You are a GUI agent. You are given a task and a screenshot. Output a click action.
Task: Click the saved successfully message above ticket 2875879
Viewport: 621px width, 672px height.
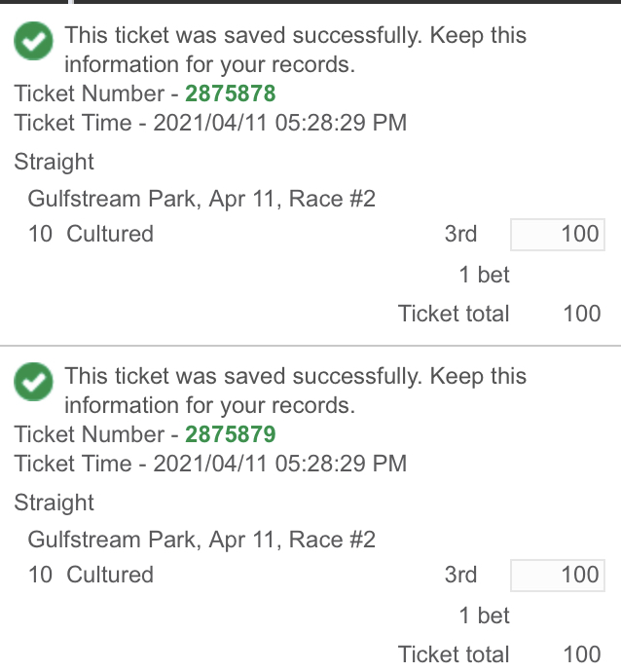point(295,391)
